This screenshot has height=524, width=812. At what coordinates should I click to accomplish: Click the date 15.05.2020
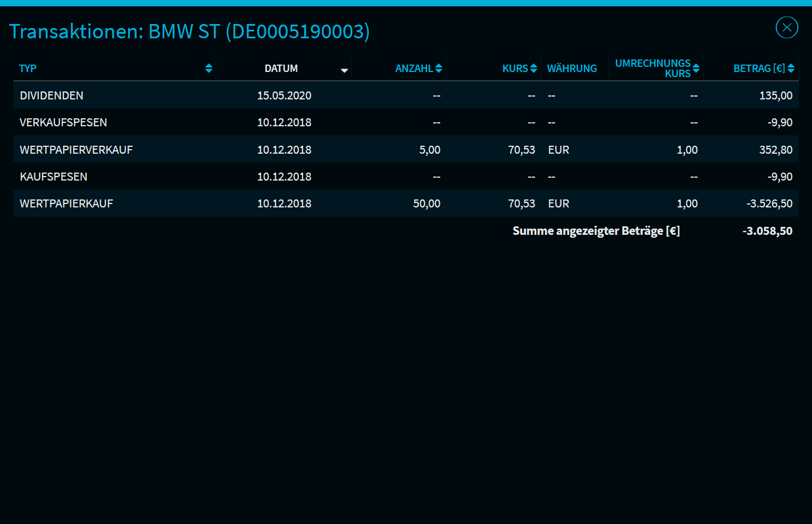coord(284,95)
